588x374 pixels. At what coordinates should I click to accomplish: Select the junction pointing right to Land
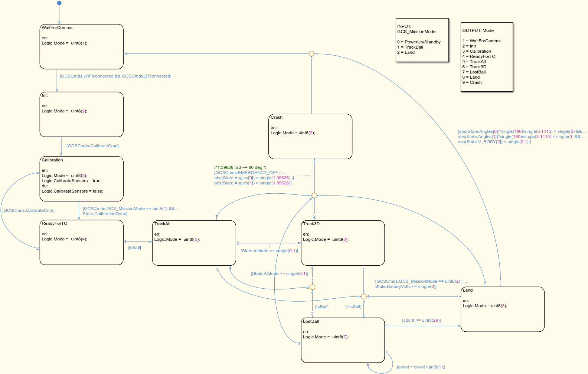coord(364,296)
